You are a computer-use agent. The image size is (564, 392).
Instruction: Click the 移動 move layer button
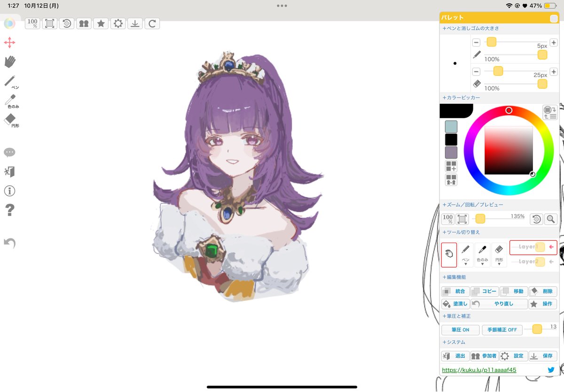point(513,291)
